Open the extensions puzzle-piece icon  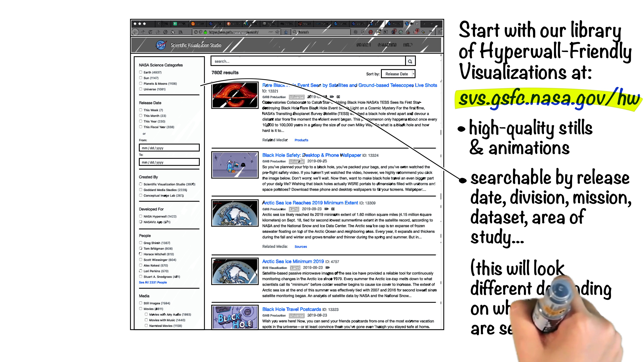pos(173,32)
